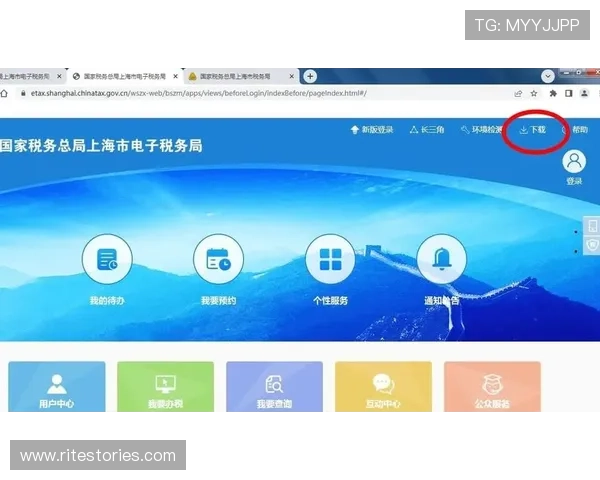Open the 环境检测 link
600x480 pixels.
(x=481, y=130)
